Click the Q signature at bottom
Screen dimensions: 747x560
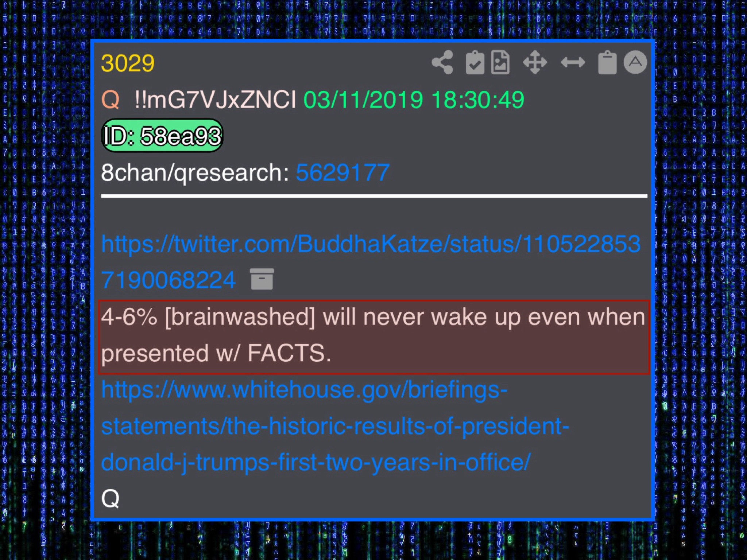[x=110, y=498]
